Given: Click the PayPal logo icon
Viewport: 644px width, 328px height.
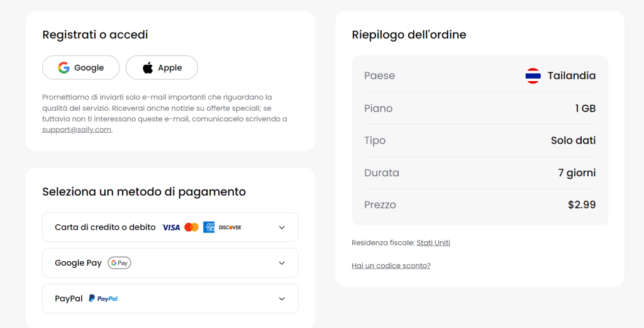Looking at the screenshot, I should pos(104,298).
